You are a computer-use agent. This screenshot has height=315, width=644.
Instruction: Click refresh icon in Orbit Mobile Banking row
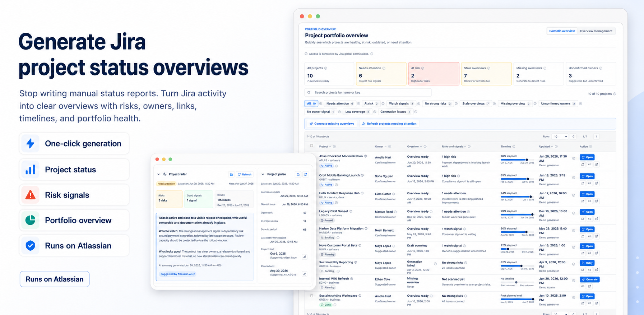tap(583, 183)
